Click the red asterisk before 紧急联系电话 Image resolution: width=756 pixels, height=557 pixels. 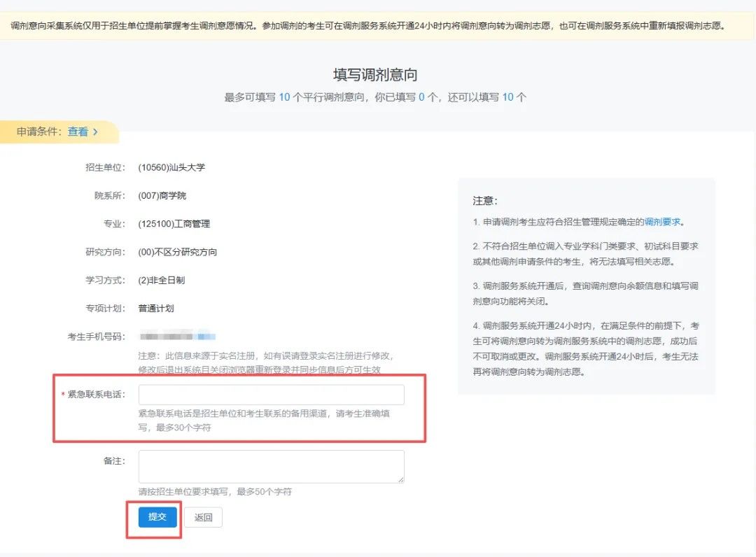[x=63, y=395]
